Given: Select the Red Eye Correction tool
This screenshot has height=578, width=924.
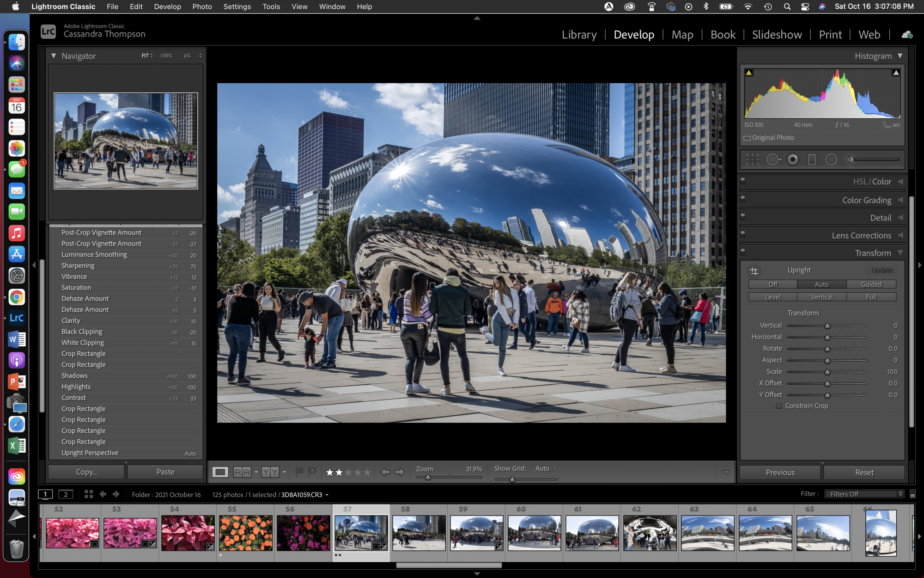Looking at the screenshot, I should point(793,160).
